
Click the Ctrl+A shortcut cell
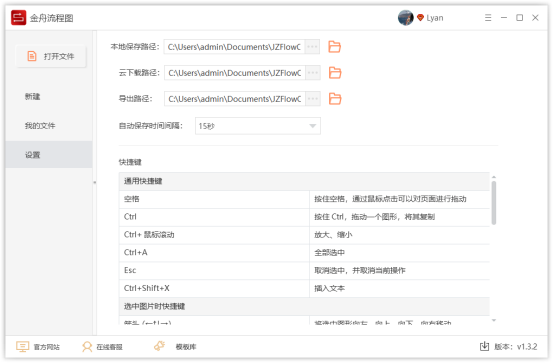tap(214, 253)
